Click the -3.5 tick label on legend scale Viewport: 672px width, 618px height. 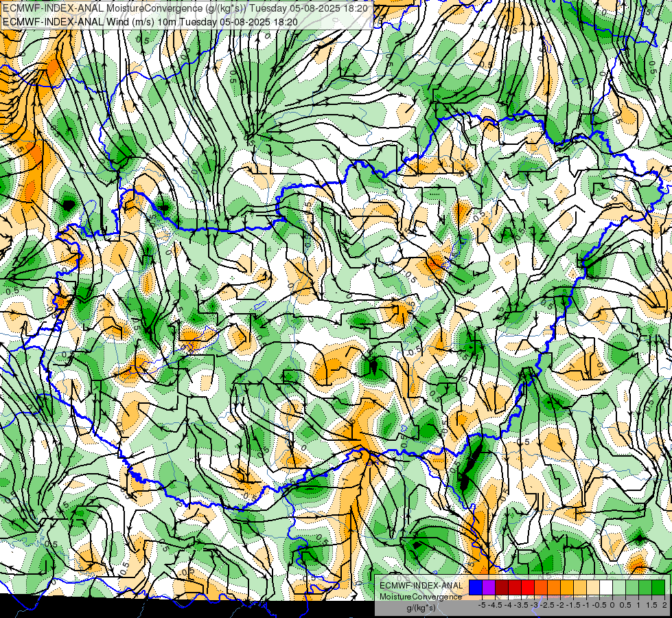521,605
